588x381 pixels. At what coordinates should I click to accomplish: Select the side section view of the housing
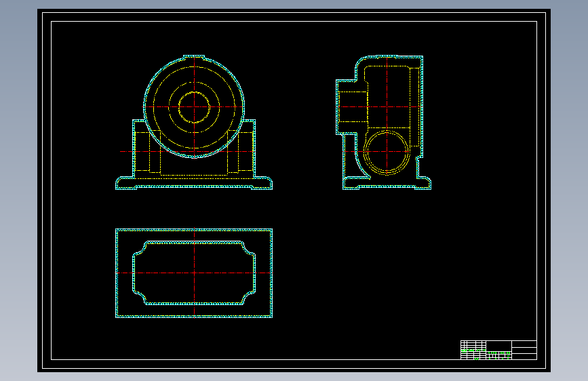(383, 122)
